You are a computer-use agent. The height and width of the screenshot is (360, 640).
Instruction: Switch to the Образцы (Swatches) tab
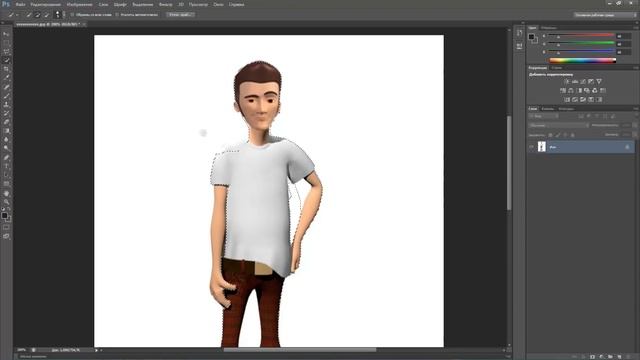click(x=549, y=28)
